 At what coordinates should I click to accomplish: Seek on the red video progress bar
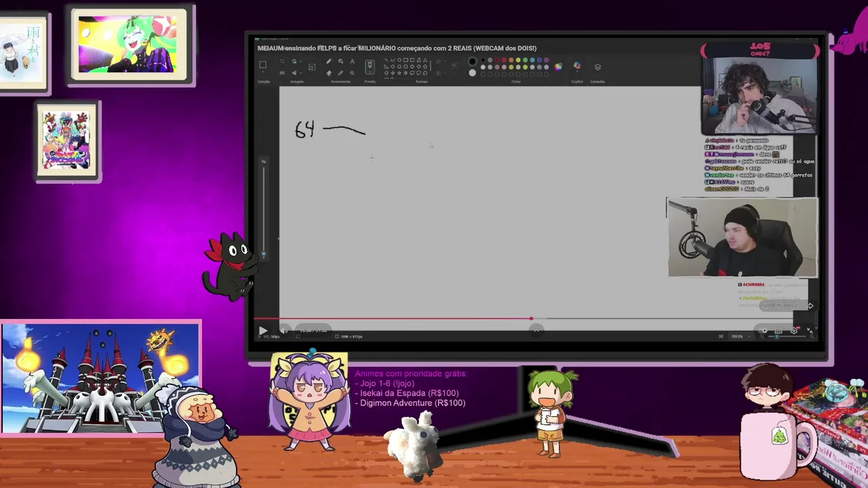[532, 318]
